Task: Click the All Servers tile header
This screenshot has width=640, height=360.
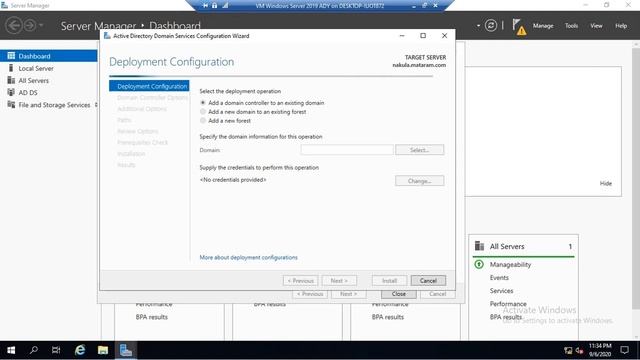Action: pyautogui.click(x=523, y=246)
